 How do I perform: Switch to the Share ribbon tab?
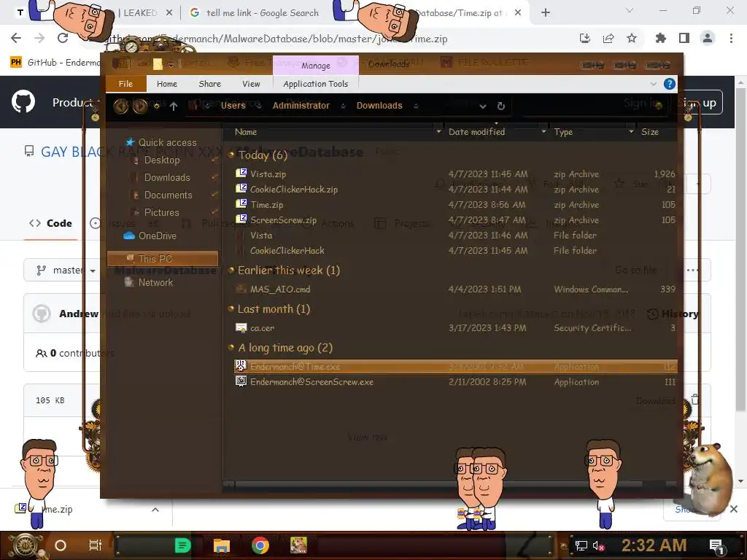209,84
